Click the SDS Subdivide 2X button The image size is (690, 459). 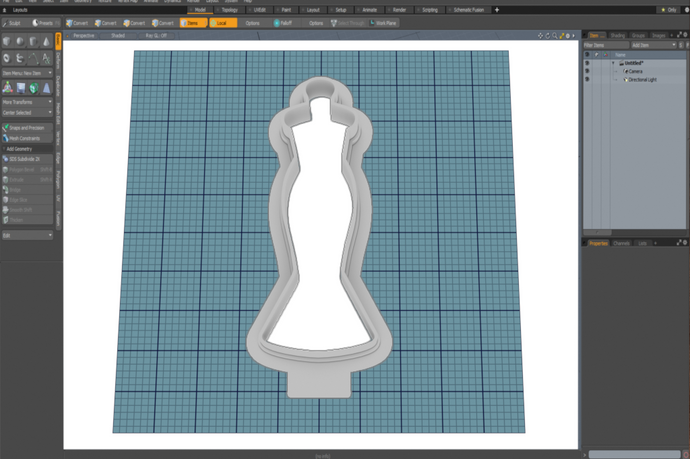click(27, 159)
